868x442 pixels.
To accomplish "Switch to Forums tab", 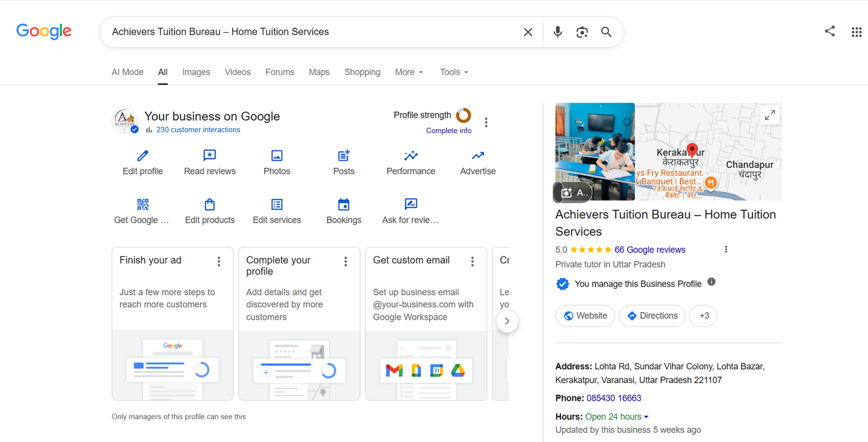I will pos(280,72).
